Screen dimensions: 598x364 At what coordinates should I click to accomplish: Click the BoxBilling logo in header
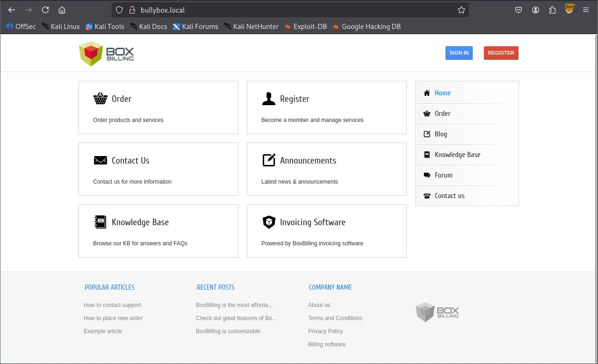click(x=106, y=53)
